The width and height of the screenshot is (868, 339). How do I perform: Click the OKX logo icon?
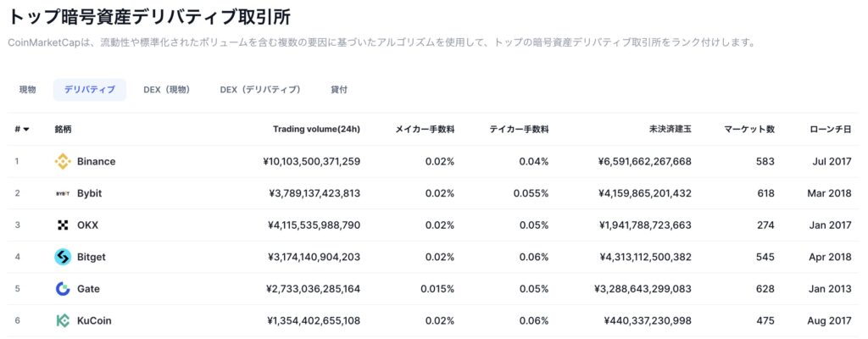pyautogui.click(x=63, y=225)
